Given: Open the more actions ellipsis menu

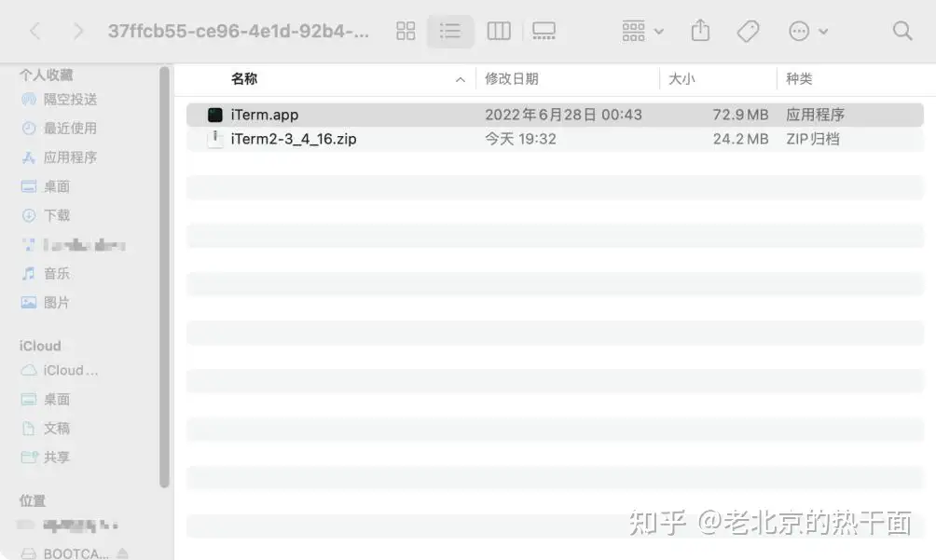Looking at the screenshot, I should coord(807,31).
